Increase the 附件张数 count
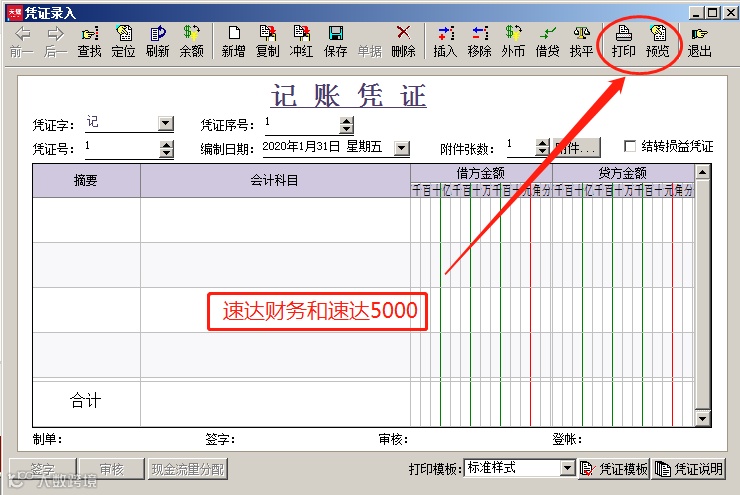The height and width of the screenshot is (495, 740). [543, 143]
